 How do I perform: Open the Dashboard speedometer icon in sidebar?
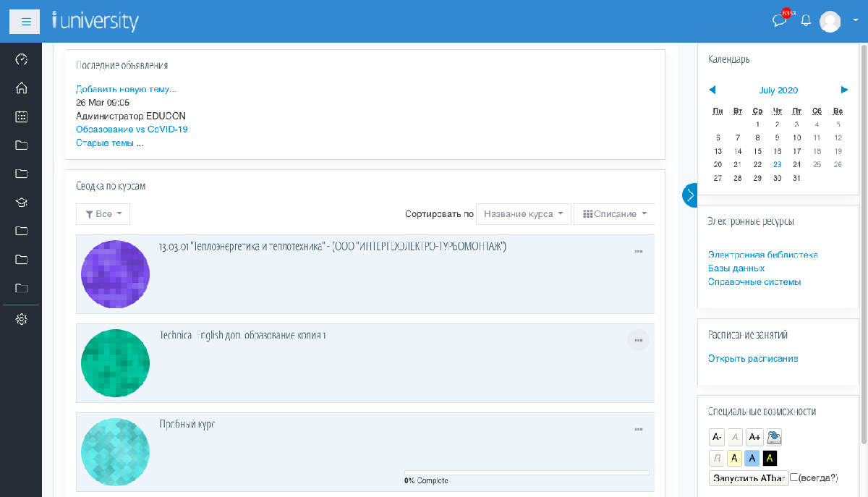[21, 59]
